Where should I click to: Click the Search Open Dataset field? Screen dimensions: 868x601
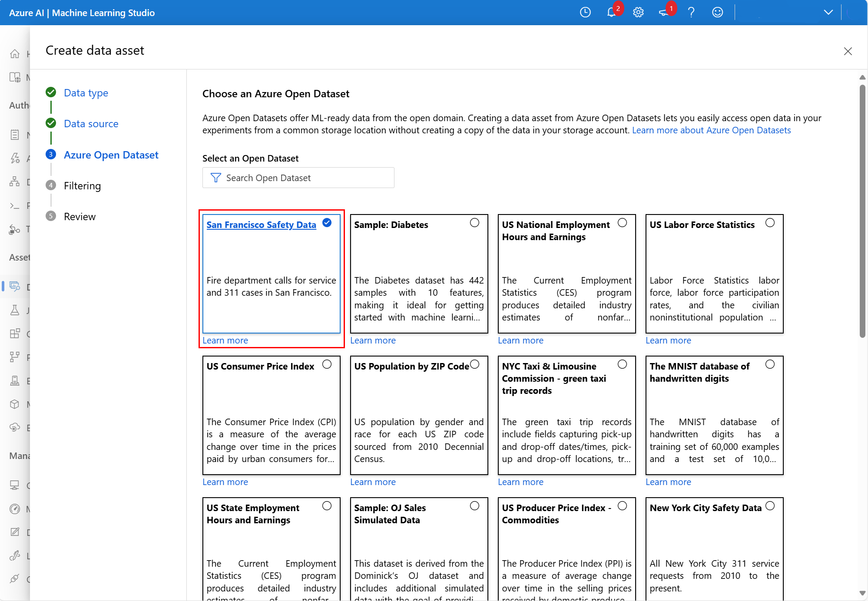(304, 178)
